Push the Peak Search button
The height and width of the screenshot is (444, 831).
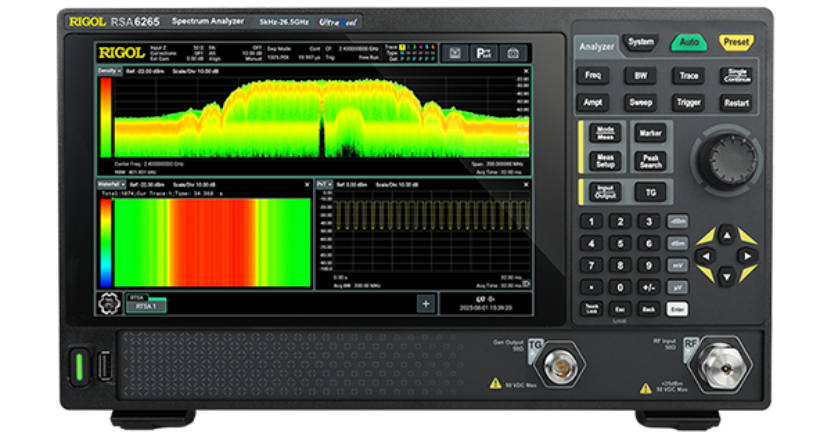(x=650, y=161)
